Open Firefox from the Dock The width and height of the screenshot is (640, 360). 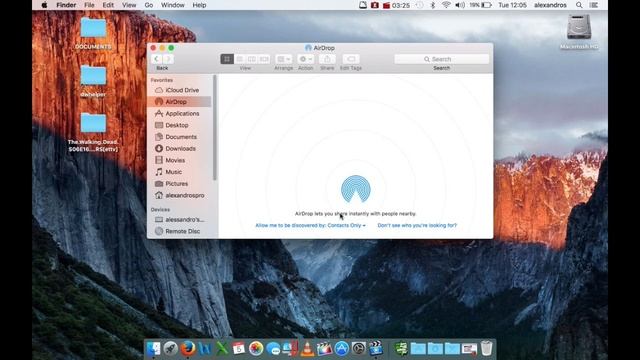pyautogui.click(x=188, y=349)
